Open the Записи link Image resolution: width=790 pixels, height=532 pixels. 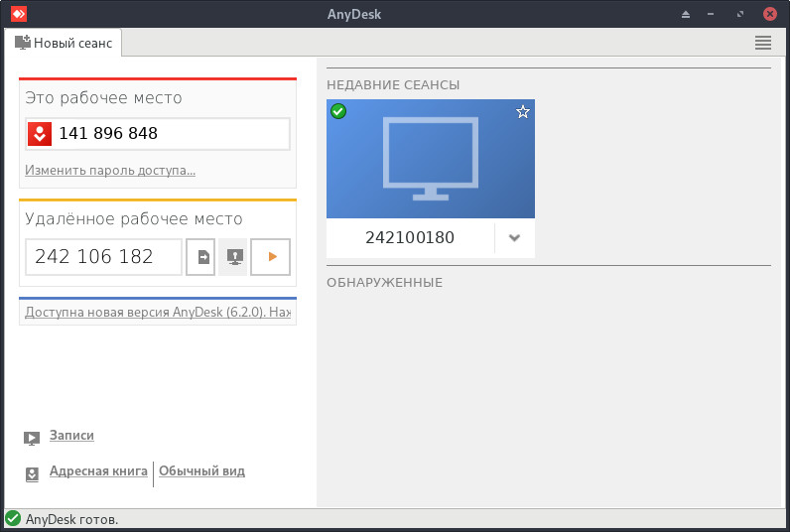[x=71, y=436]
